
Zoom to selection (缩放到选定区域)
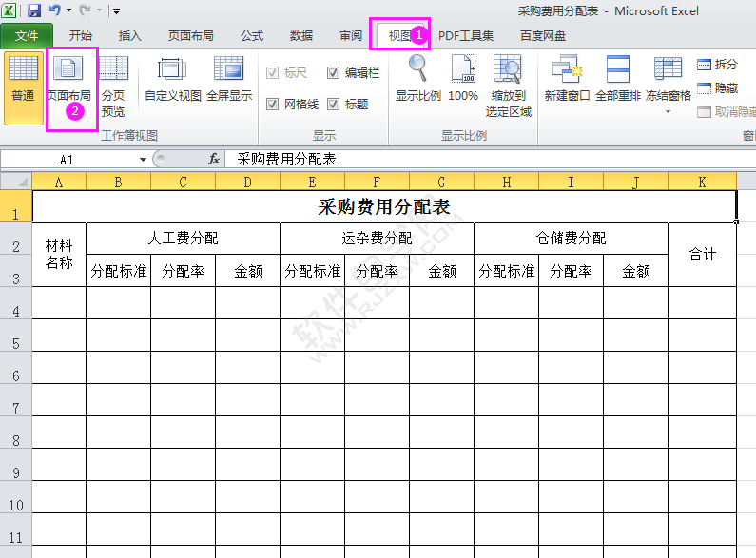click(508, 86)
